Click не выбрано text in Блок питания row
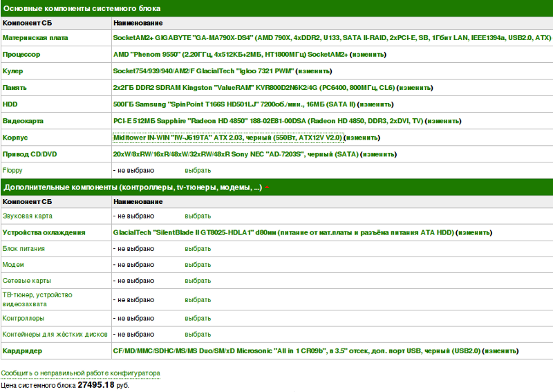Screen dimensions: 553x392 [135, 249]
